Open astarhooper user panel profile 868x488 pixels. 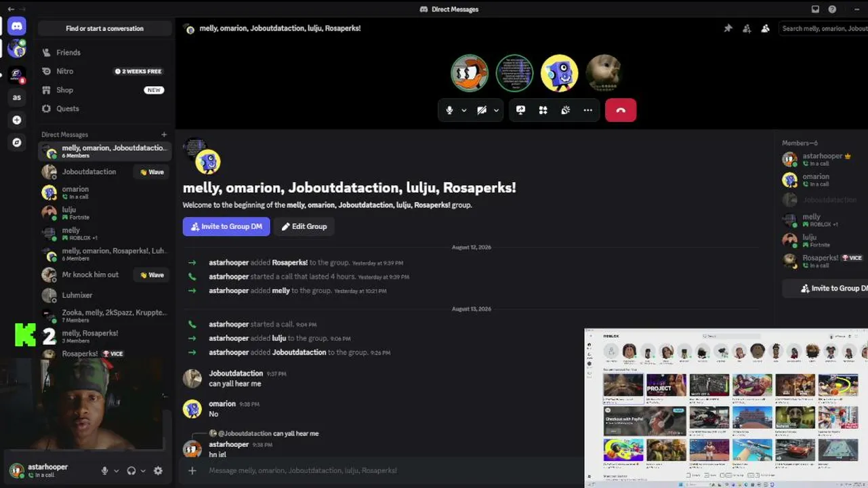tap(47, 470)
